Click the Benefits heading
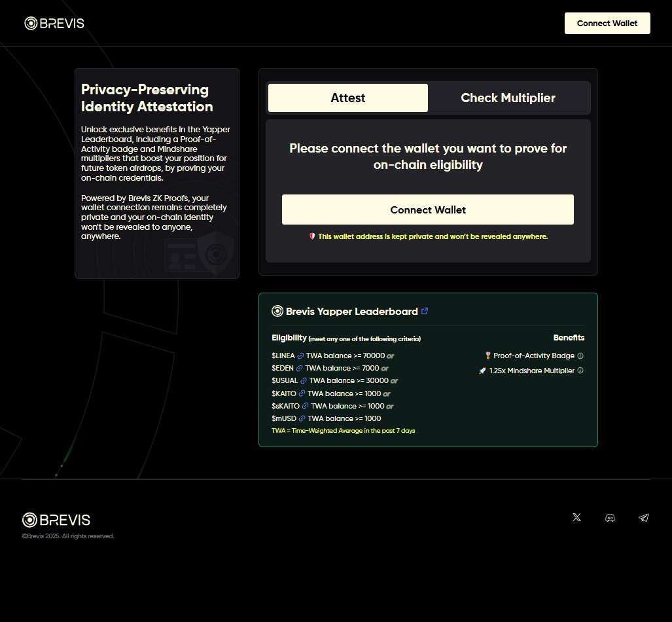Screen dimensions: 672x622 point(569,338)
